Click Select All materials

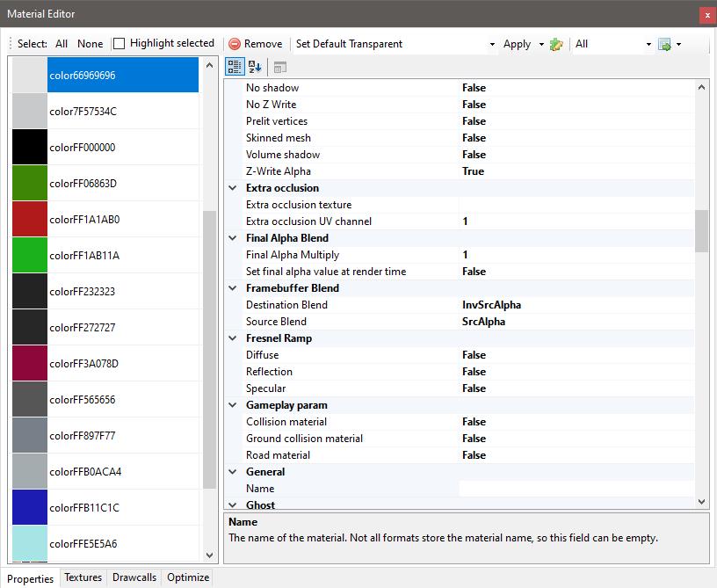[62, 44]
